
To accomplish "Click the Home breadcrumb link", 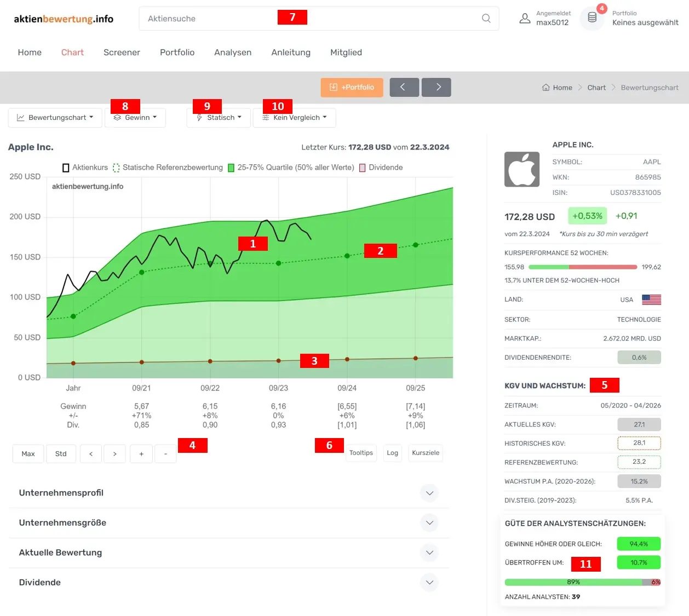I will [x=562, y=88].
